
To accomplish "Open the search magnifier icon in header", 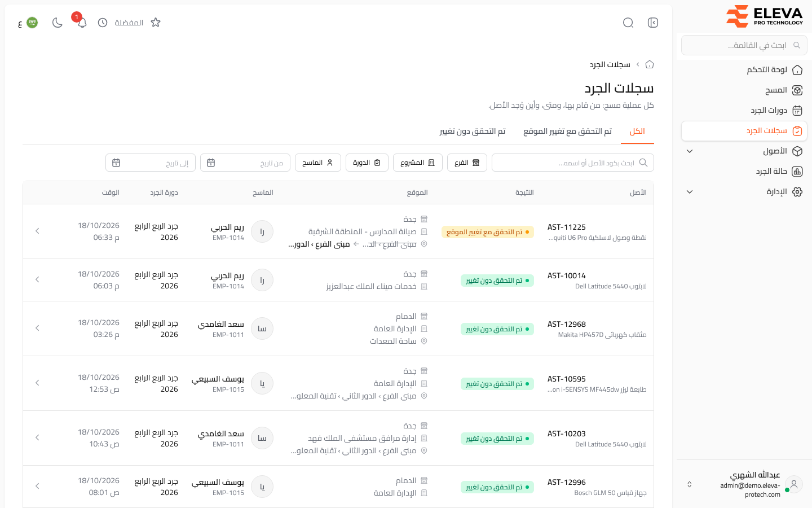I will point(628,23).
